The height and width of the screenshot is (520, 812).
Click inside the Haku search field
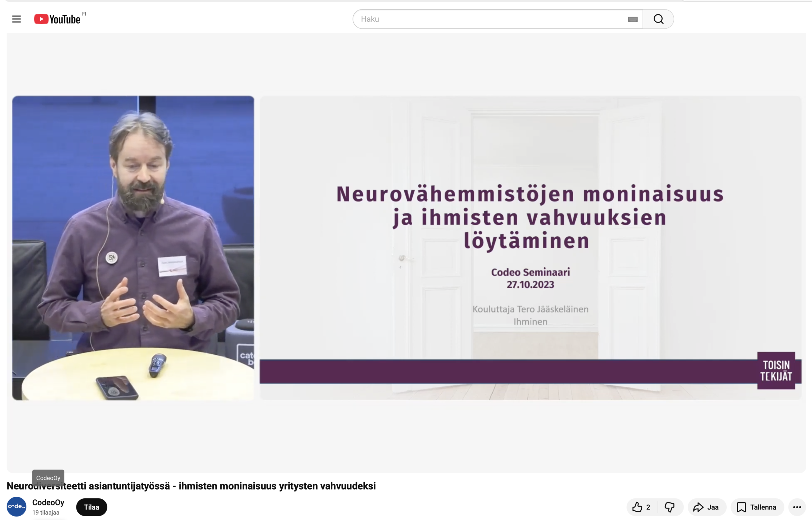coord(472,19)
